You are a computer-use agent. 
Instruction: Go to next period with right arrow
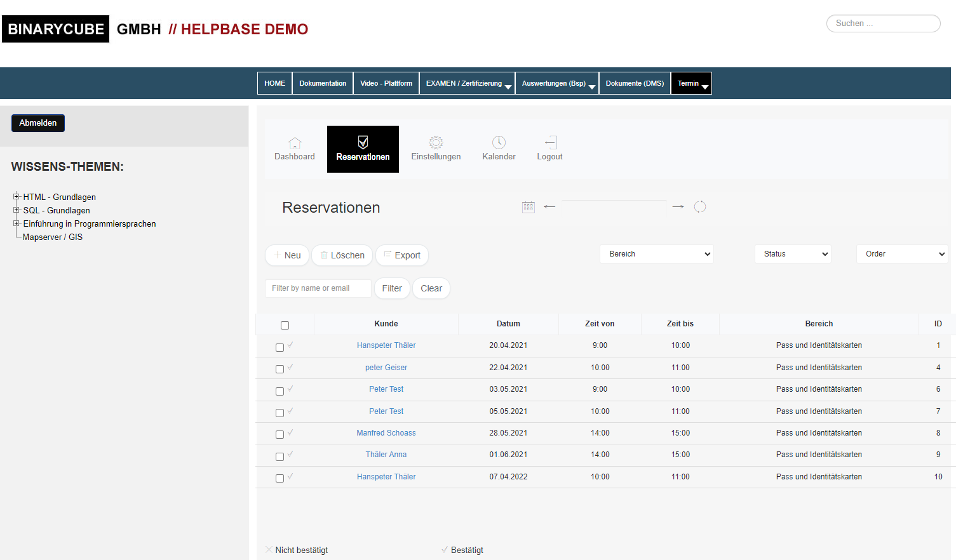coord(678,207)
